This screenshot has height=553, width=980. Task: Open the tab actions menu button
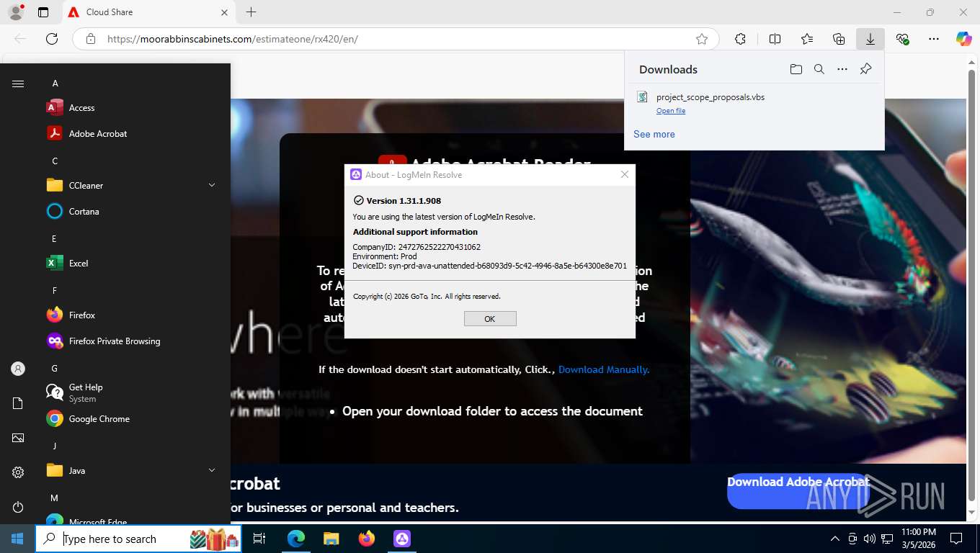click(x=43, y=12)
